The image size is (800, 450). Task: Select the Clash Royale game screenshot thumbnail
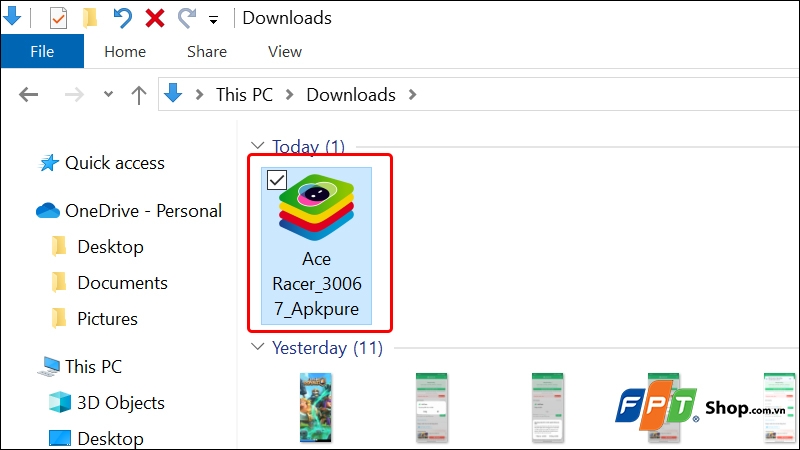(316, 407)
